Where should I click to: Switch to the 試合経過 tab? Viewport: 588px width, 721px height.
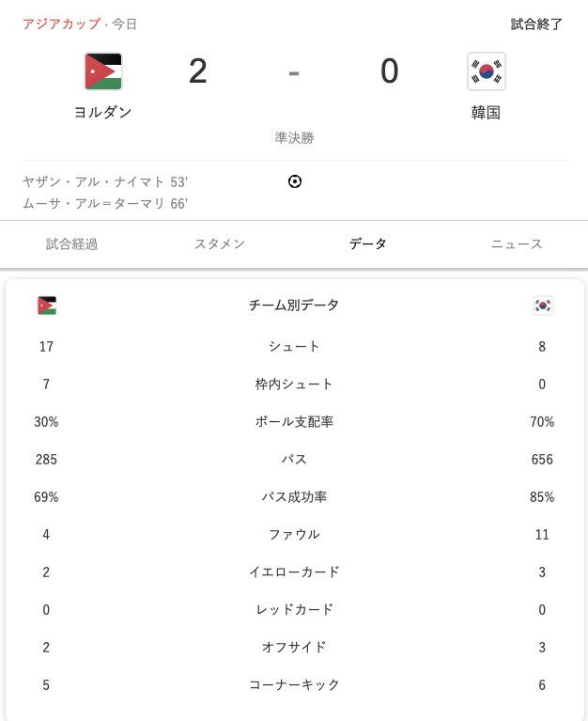pos(71,244)
